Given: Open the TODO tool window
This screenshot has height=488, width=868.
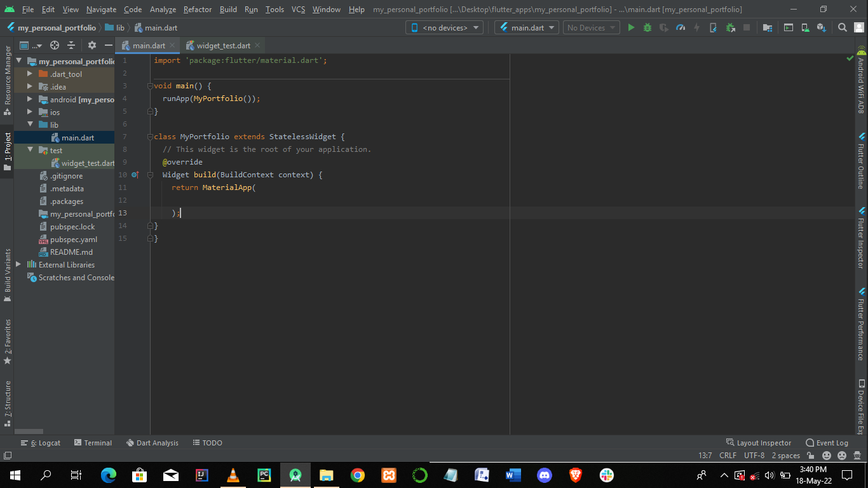Looking at the screenshot, I should tap(207, 443).
